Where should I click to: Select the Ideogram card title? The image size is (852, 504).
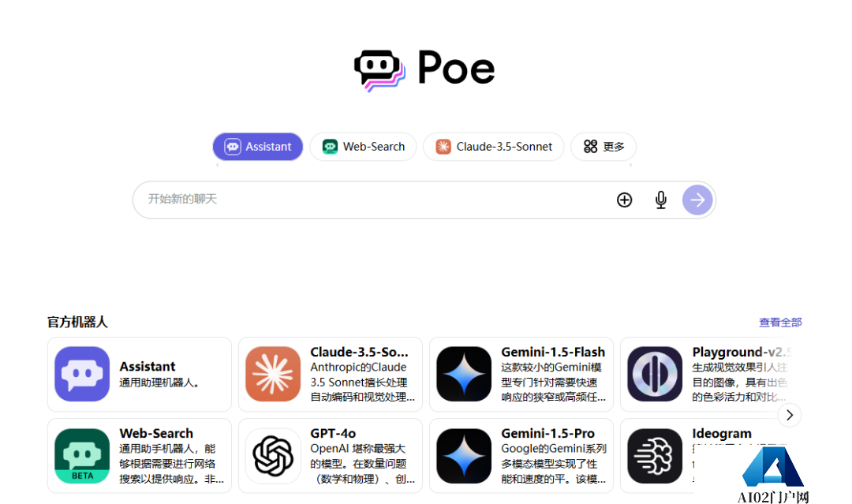coord(722,433)
